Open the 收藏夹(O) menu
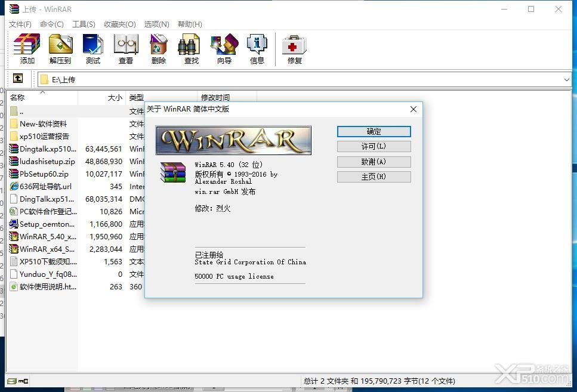 point(119,24)
